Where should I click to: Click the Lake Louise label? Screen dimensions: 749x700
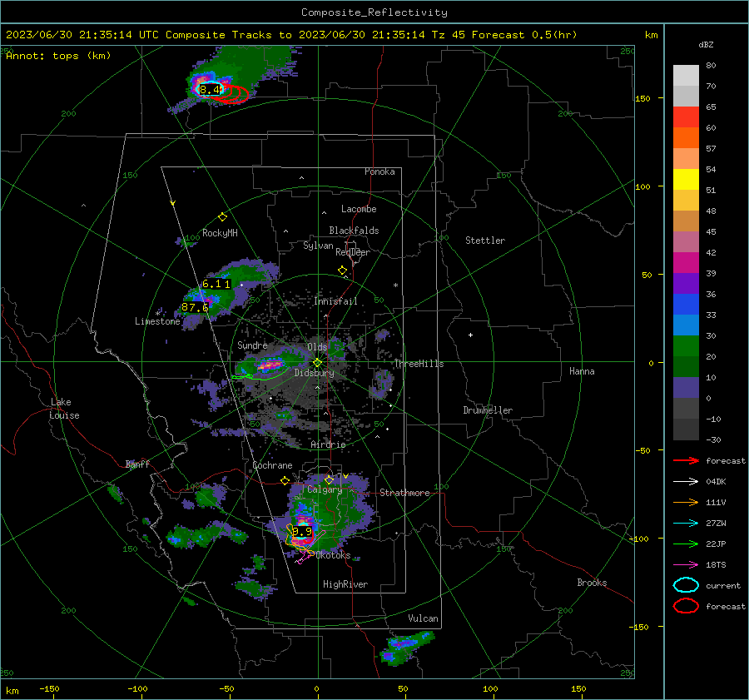(64, 409)
